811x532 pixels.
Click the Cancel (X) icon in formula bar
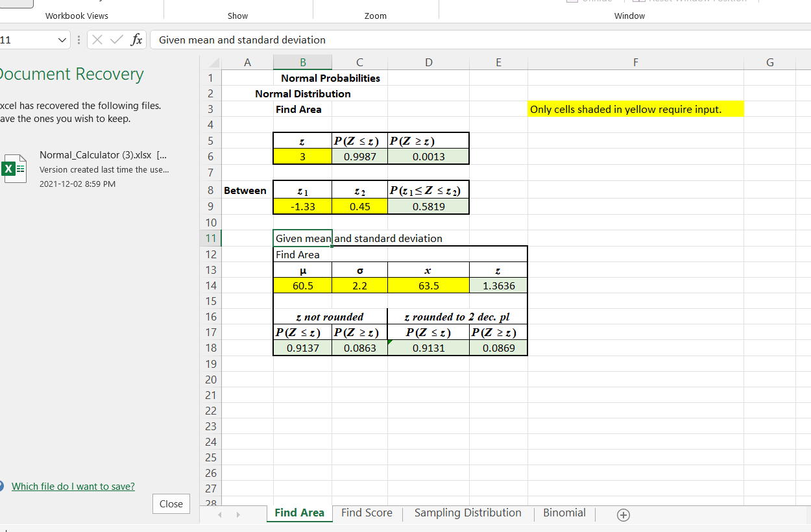coord(96,40)
